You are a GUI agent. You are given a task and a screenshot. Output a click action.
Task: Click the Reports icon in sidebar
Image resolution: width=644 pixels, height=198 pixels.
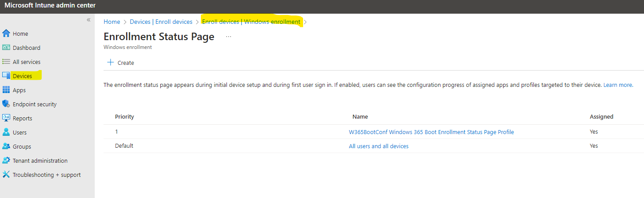(6, 118)
